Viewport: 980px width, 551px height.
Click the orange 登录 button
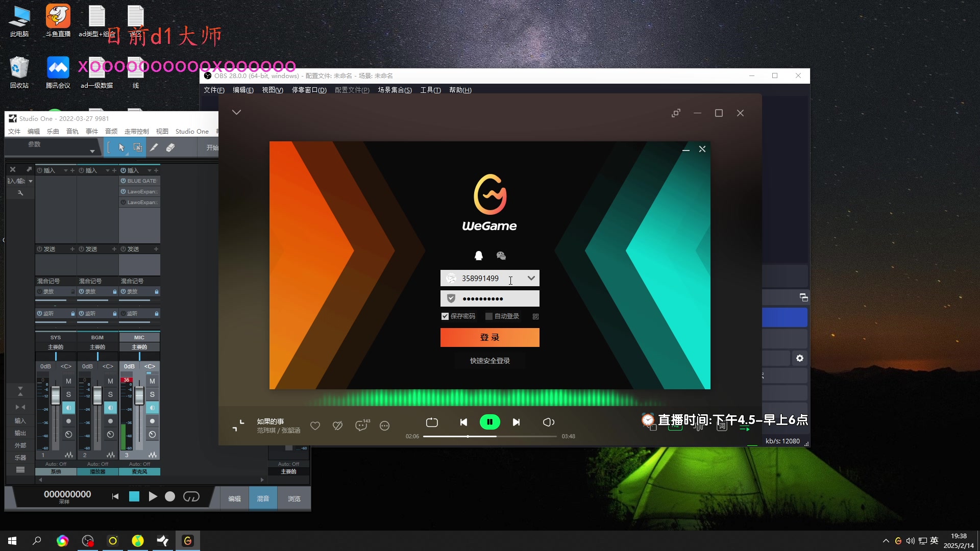click(x=489, y=337)
